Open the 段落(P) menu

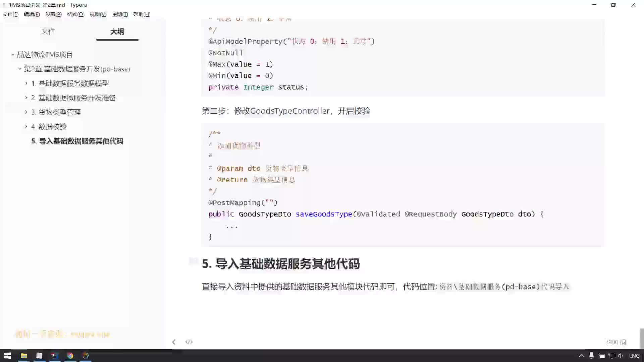53,14
